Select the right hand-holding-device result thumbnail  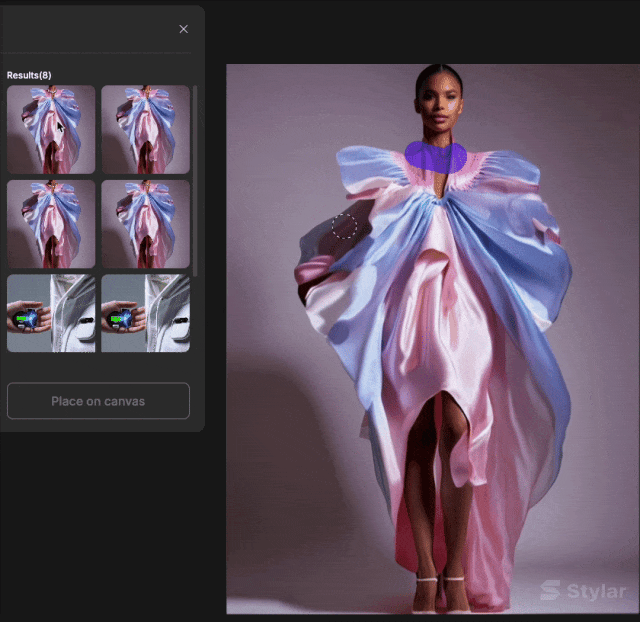pyautogui.click(x=145, y=313)
